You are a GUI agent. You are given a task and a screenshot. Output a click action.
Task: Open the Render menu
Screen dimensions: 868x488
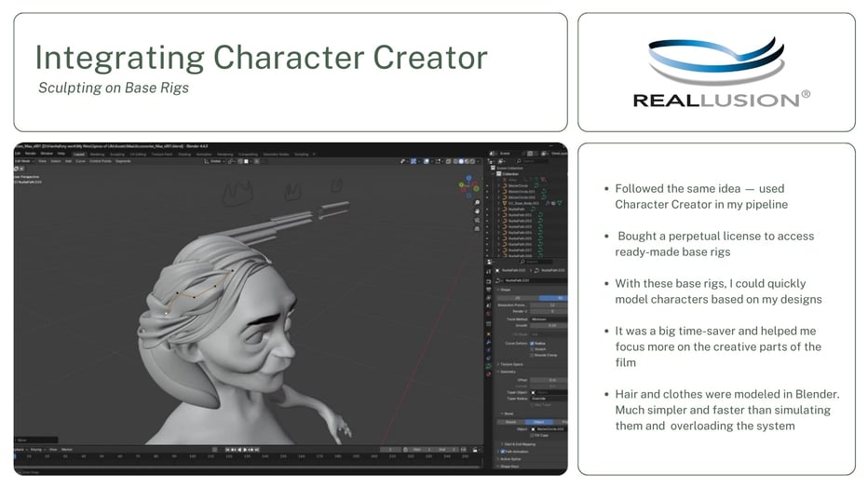point(31,154)
